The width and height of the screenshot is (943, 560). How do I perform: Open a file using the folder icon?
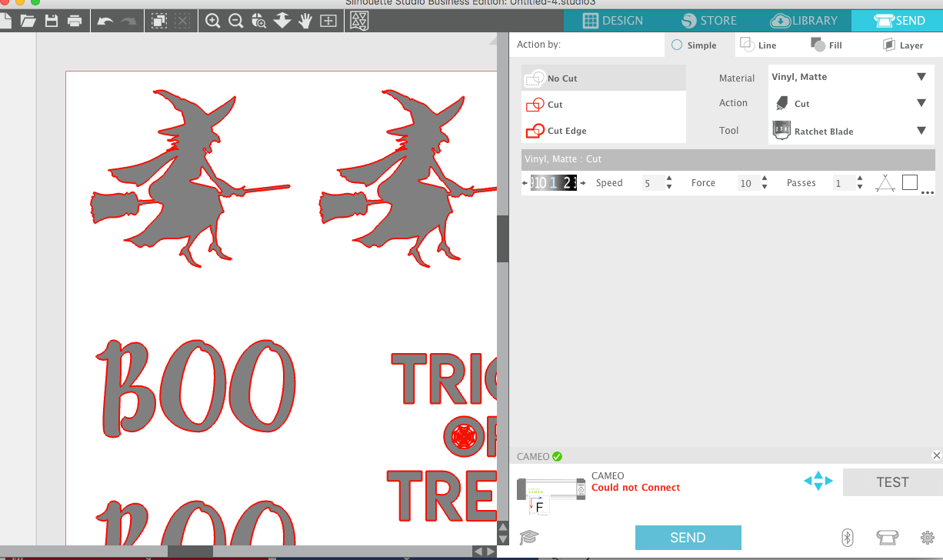pos(28,21)
